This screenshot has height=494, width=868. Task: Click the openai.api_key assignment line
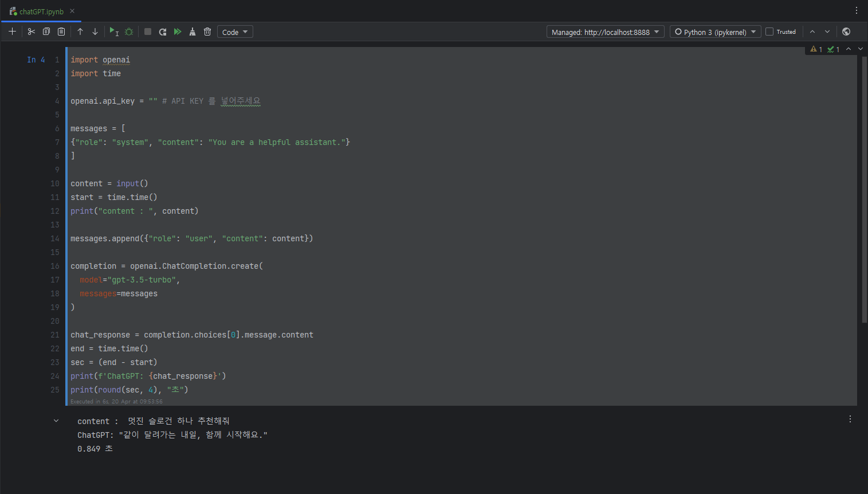(x=166, y=101)
